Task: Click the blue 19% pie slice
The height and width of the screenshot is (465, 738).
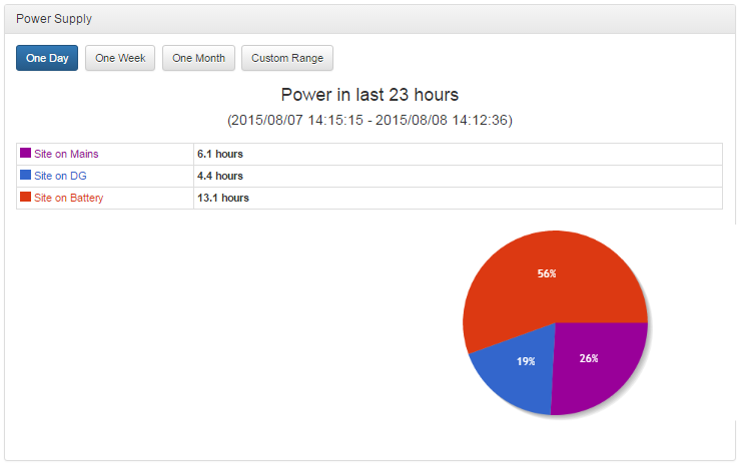Action: tap(518, 372)
